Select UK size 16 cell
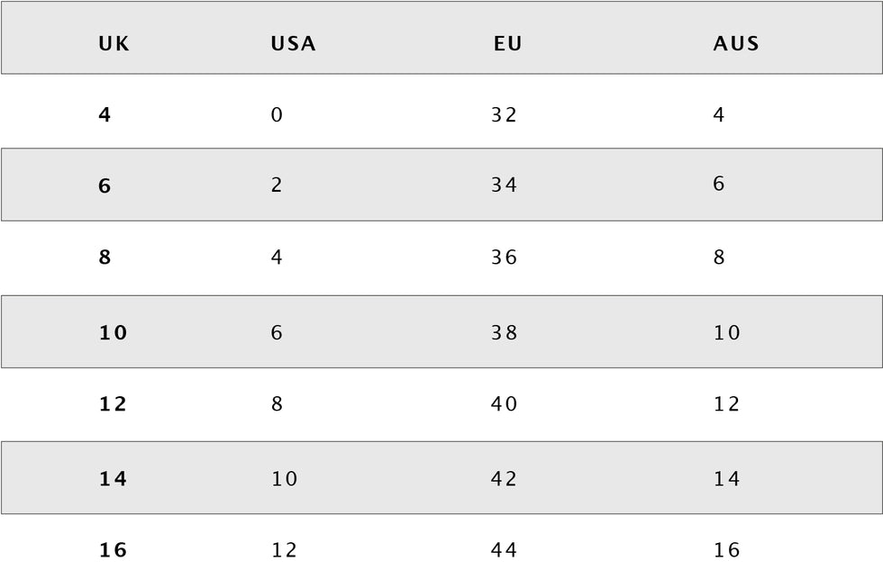883x588 pixels. [x=114, y=550]
